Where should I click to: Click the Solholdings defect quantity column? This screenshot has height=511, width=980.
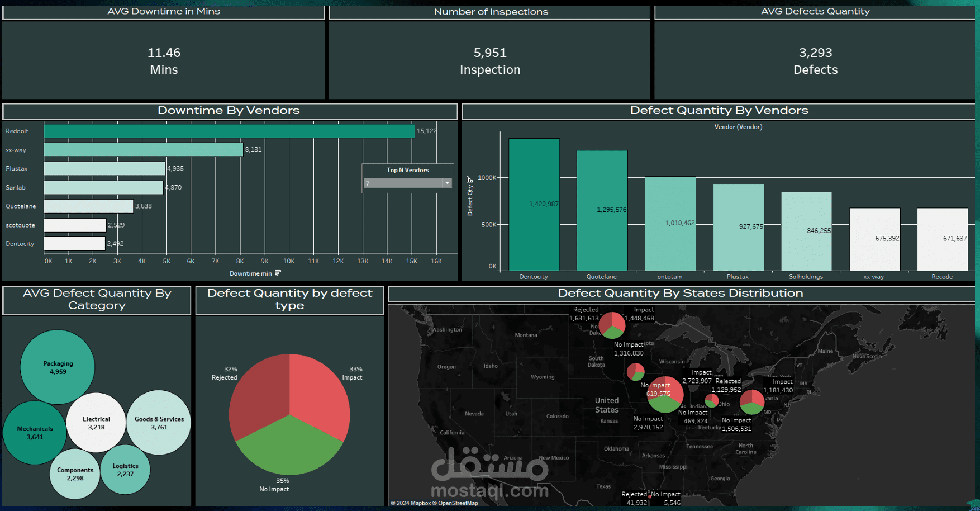[x=806, y=231]
